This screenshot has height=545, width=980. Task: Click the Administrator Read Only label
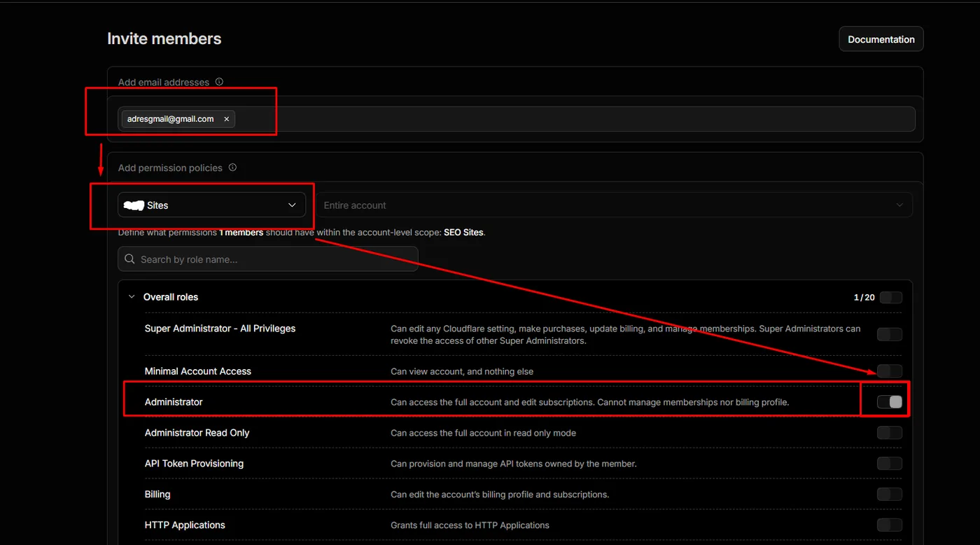[x=197, y=433]
